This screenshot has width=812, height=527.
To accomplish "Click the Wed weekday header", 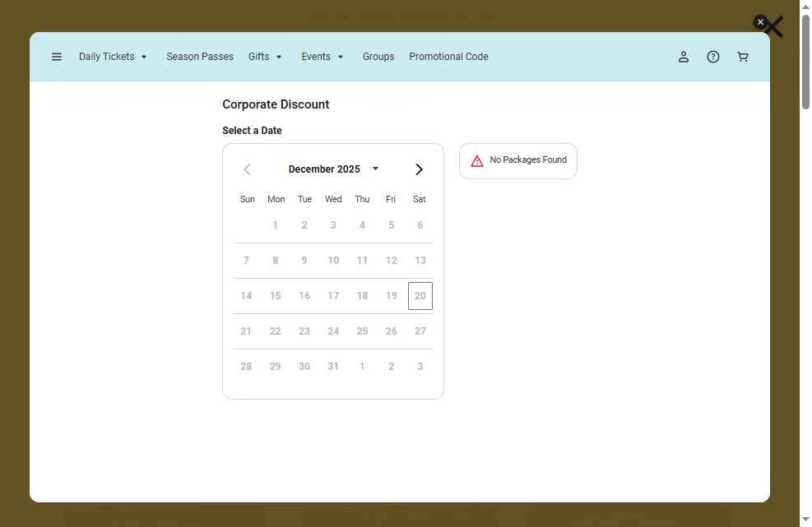I will [333, 199].
